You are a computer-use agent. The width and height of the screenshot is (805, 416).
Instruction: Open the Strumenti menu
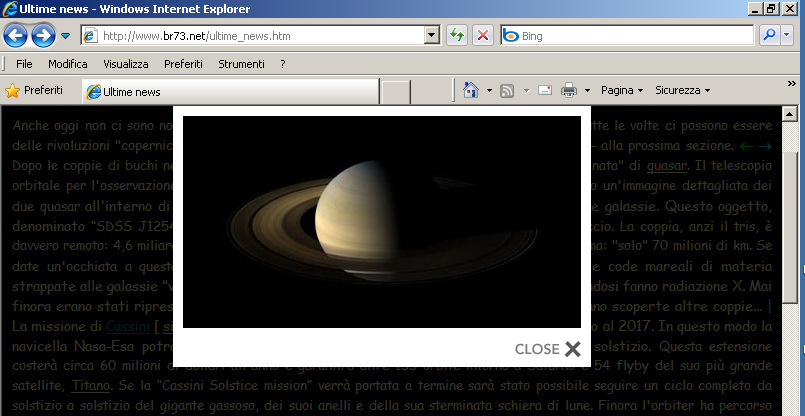[x=241, y=64]
